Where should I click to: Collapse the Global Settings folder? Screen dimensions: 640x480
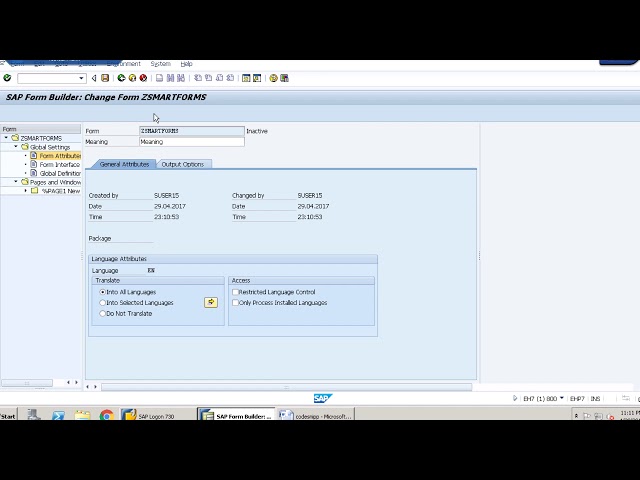click(x=16, y=147)
